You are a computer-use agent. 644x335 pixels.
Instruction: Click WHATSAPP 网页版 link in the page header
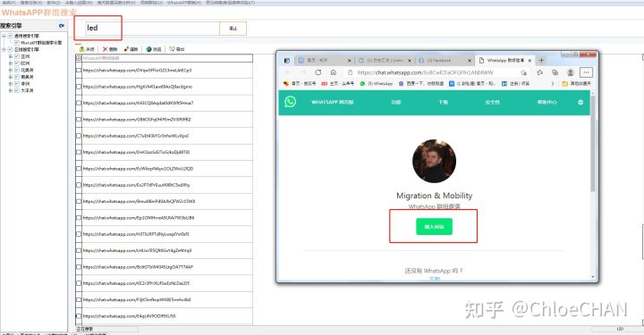pos(332,102)
